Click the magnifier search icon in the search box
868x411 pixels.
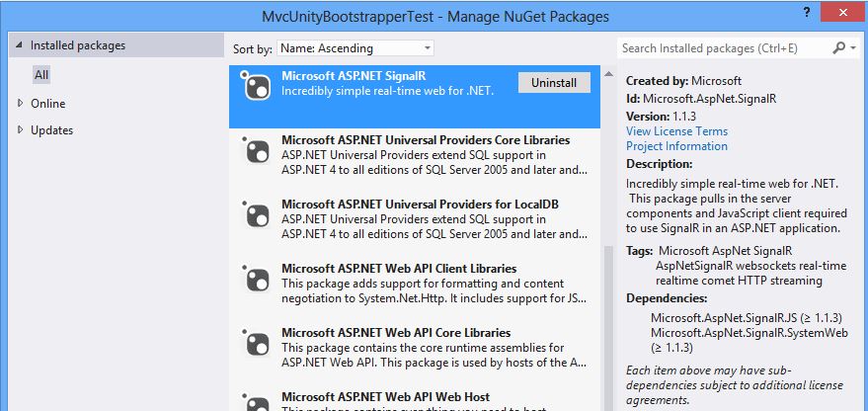tap(838, 47)
